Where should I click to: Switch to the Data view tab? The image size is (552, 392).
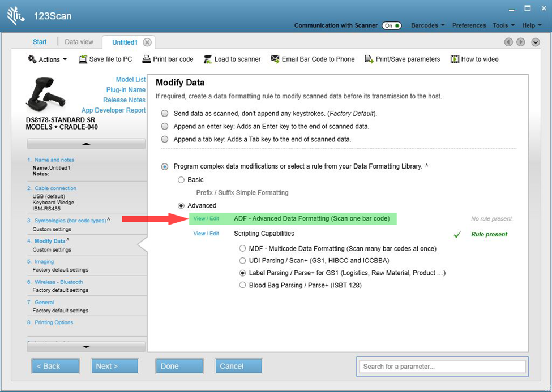[x=79, y=41]
